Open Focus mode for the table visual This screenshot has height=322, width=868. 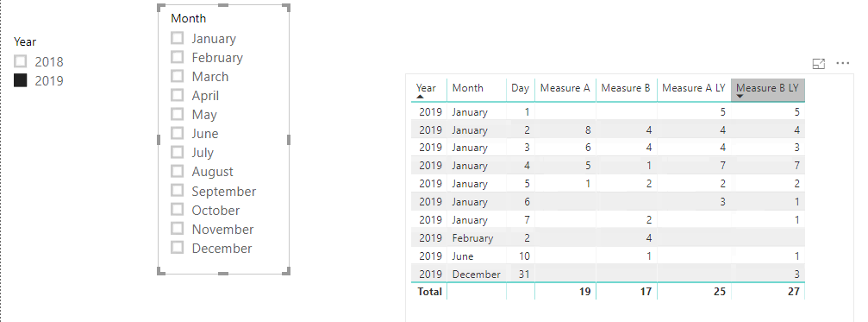pyautogui.click(x=819, y=64)
